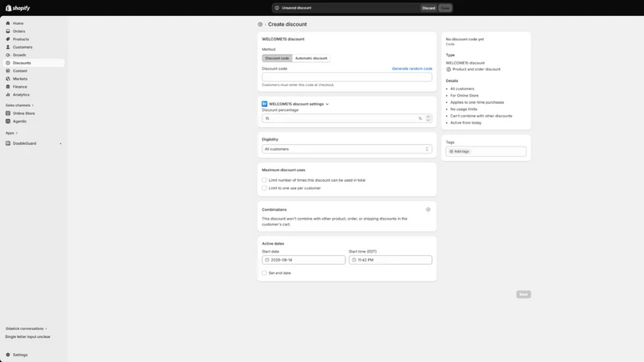Image resolution: width=644 pixels, height=362 pixels.
Task: Expand WELCOME15 discount settings chevron
Action: (328, 105)
